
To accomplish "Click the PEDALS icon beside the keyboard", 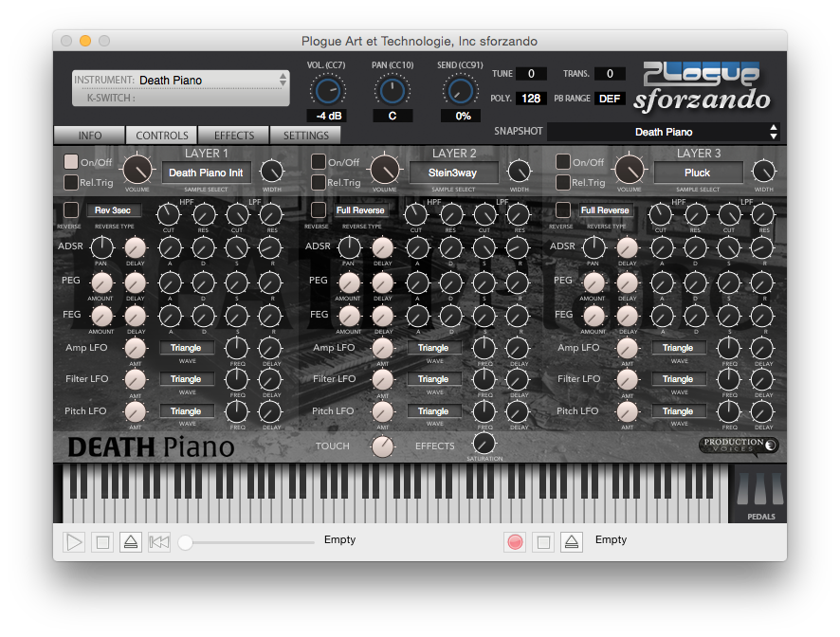I will click(x=760, y=494).
